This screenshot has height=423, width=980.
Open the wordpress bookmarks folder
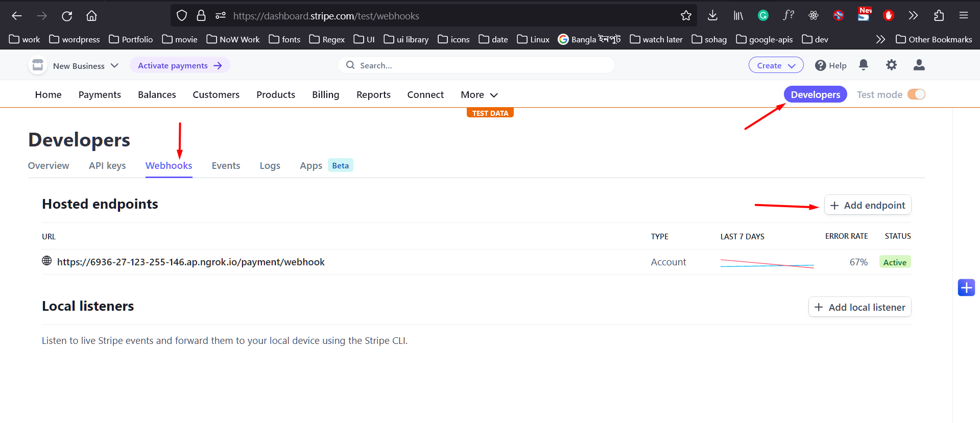pyautogui.click(x=75, y=39)
